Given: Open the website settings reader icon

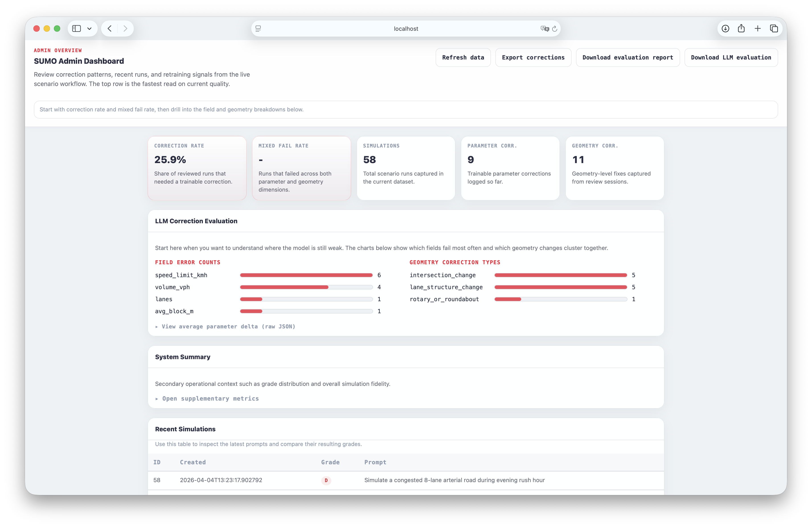Looking at the screenshot, I should (x=258, y=28).
